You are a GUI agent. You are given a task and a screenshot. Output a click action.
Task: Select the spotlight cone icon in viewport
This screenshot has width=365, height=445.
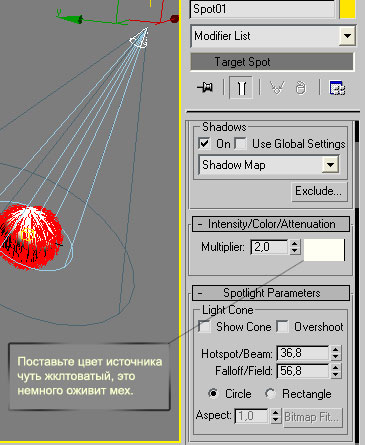coord(139,39)
